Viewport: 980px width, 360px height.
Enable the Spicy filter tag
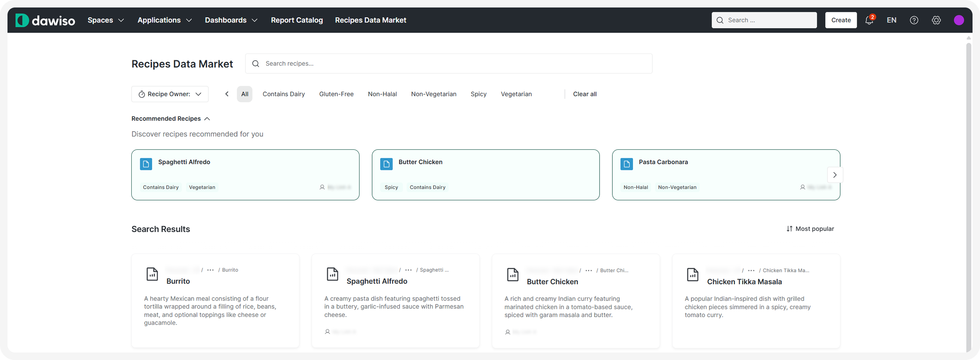(x=478, y=94)
